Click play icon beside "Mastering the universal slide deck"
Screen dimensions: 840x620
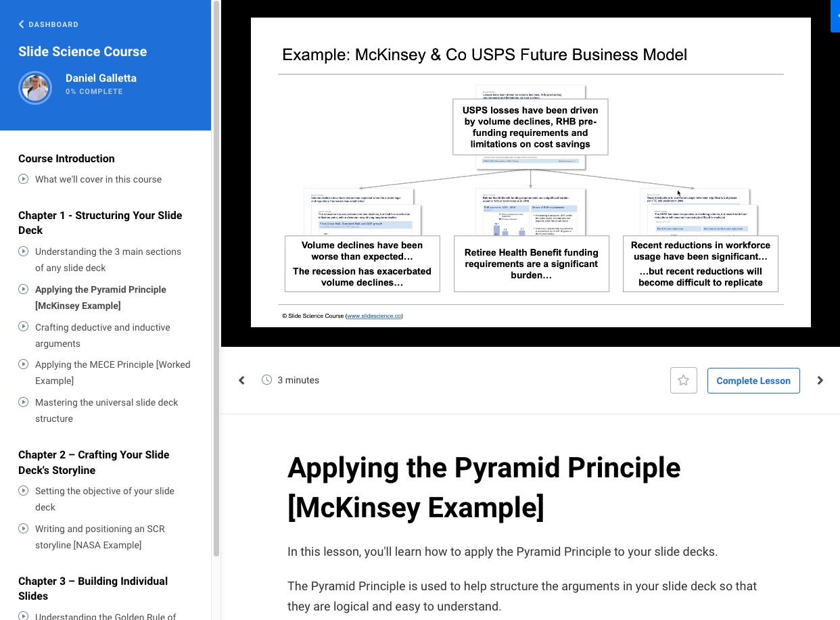(x=24, y=402)
